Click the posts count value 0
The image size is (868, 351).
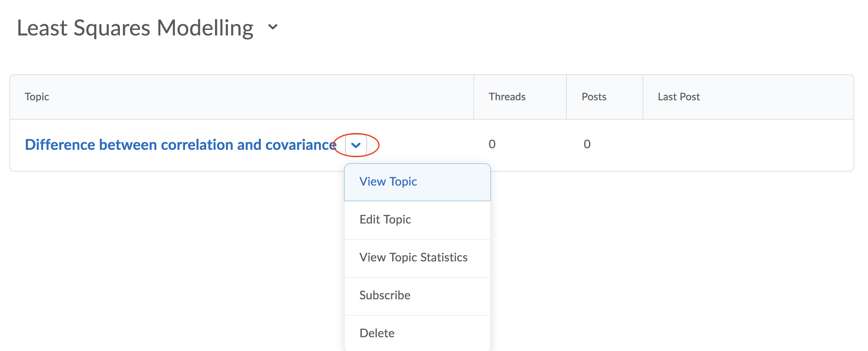pyautogui.click(x=587, y=144)
